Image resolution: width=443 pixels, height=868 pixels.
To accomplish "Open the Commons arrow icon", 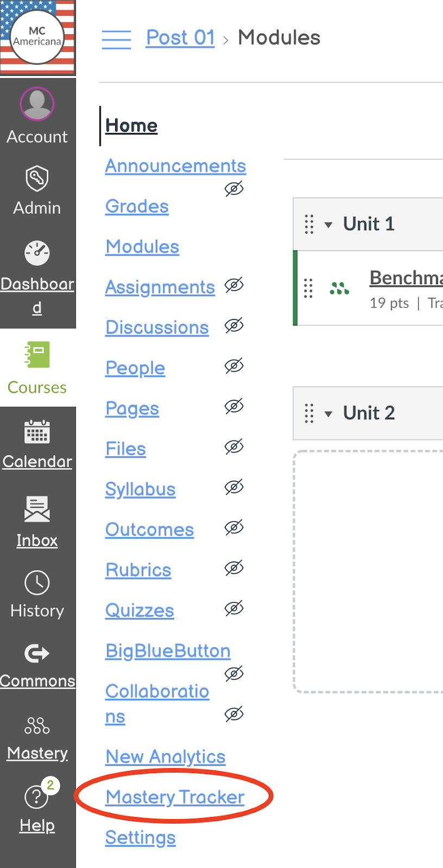I will pyautogui.click(x=37, y=653).
